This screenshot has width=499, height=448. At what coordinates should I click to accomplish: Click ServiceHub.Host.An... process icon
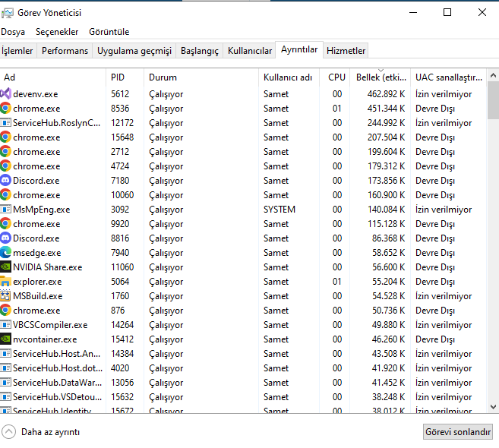6,354
